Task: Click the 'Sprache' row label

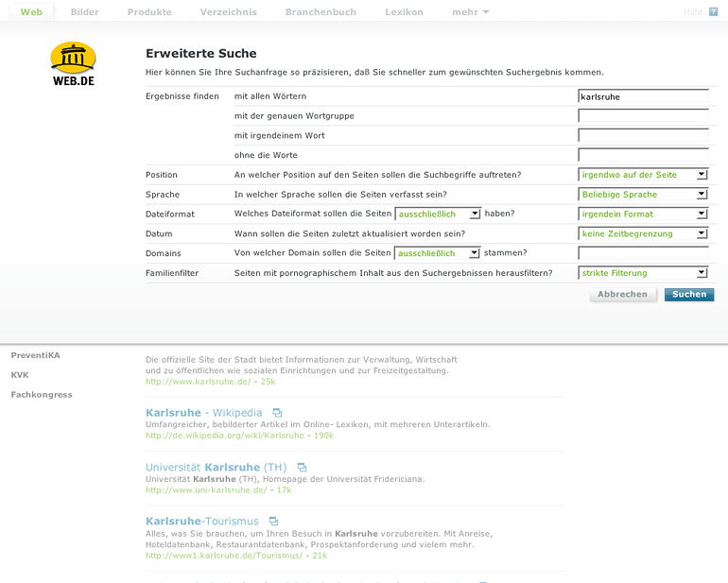Action: [x=163, y=195]
